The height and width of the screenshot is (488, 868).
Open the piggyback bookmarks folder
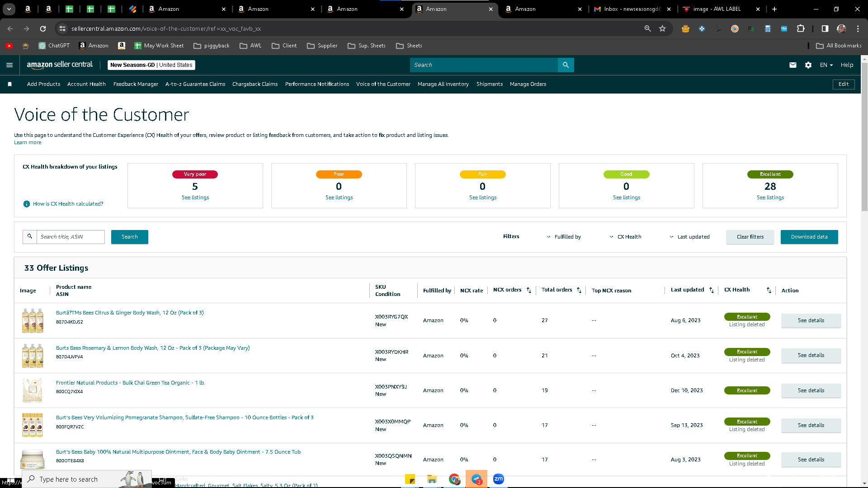click(x=212, y=46)
